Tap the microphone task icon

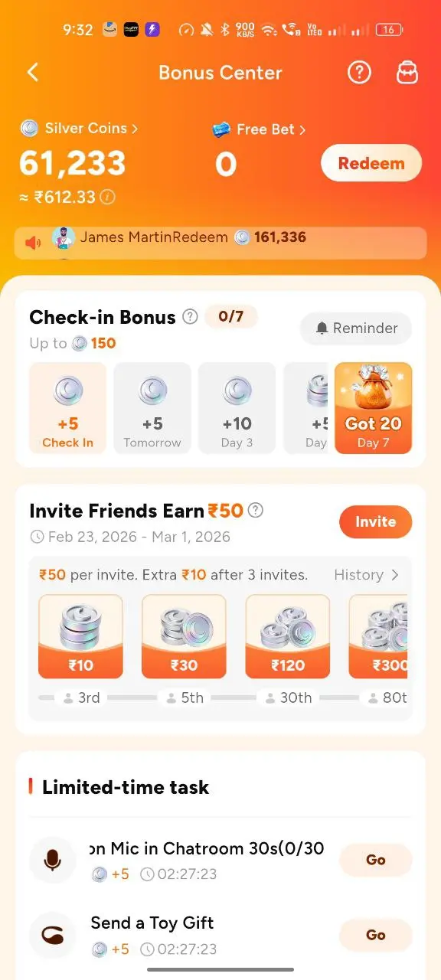53,861
